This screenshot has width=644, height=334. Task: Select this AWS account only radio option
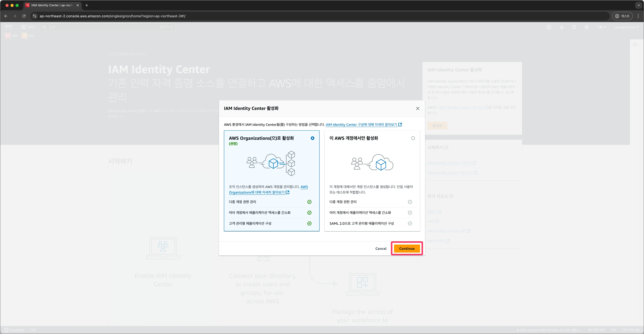click(413, 138)
